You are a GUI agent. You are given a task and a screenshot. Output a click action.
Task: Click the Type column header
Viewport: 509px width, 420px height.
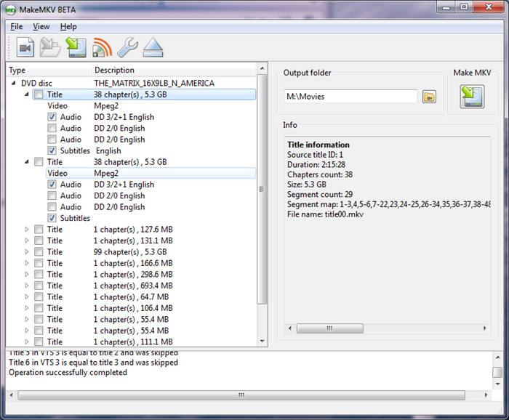[x=49, y=70]
